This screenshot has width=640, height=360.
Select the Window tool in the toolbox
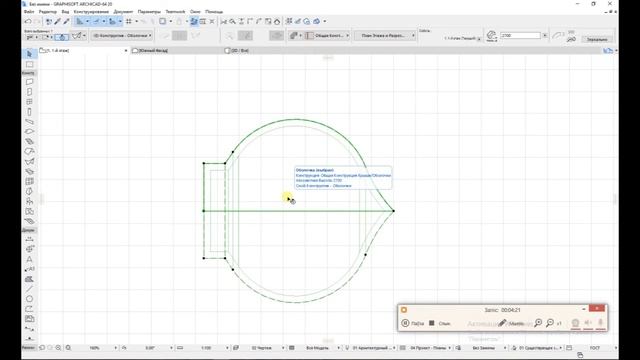coord(29,102)
